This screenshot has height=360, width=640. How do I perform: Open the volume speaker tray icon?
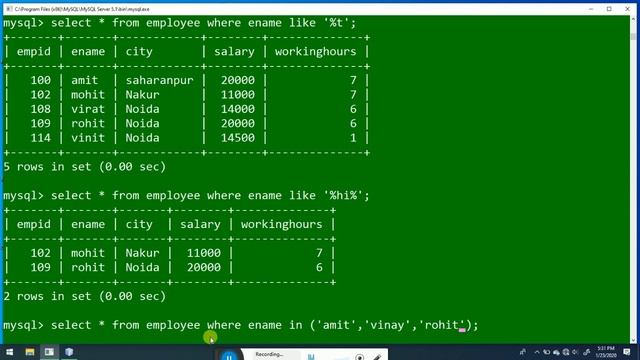coord(575,352)
